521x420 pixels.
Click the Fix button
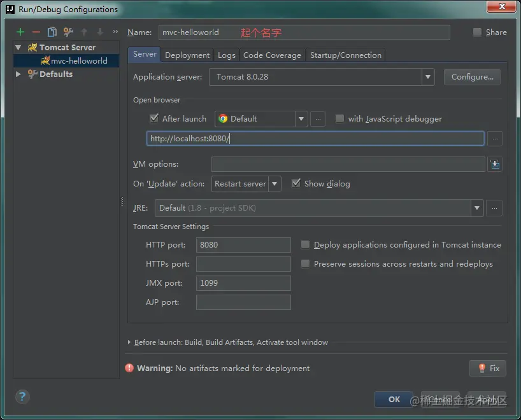(x=488, y=368)
